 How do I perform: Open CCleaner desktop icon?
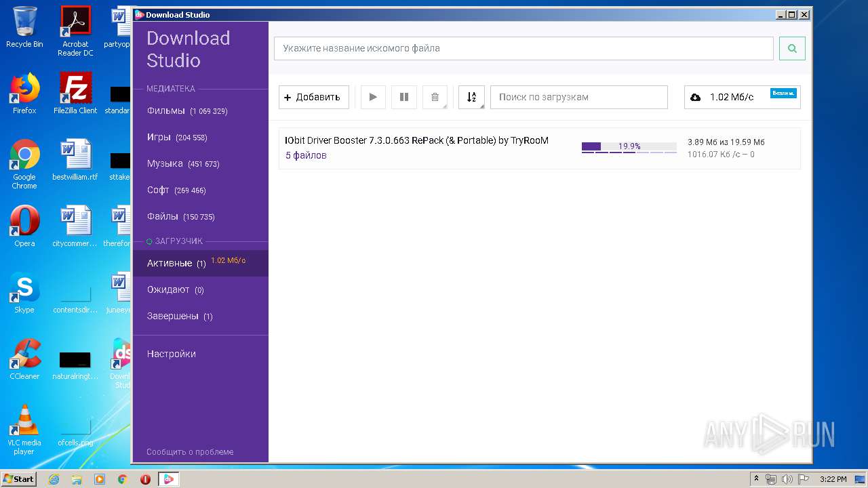click(24, 359)
